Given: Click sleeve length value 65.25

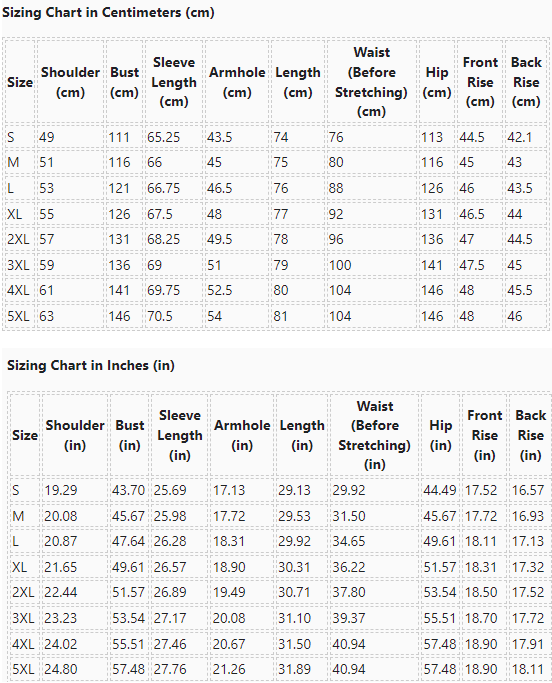Looking at the screenshot, I should [163, 137].
